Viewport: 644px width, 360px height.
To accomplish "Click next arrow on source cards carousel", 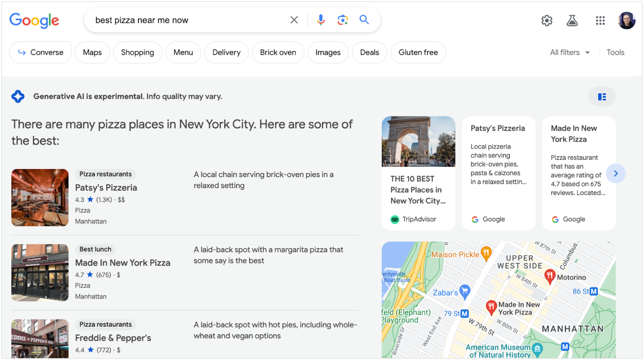I will tap(615, 174).
